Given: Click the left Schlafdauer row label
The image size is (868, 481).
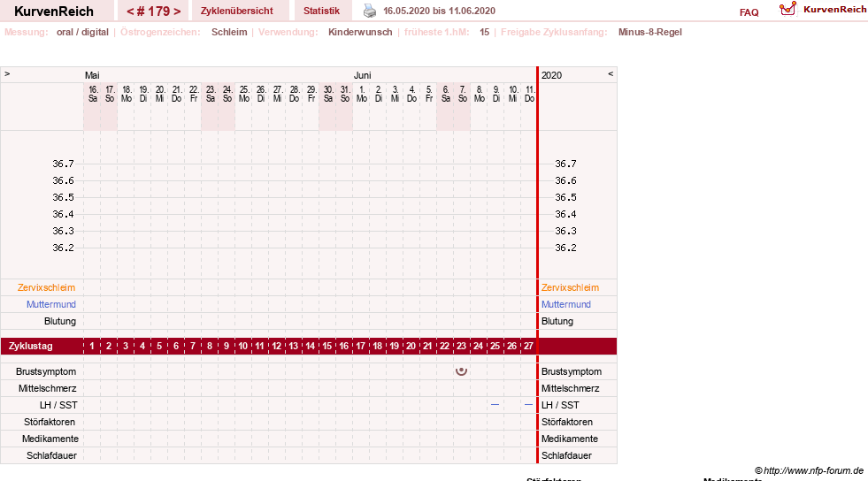Looking at the screenshot, I should pos(51,455).
